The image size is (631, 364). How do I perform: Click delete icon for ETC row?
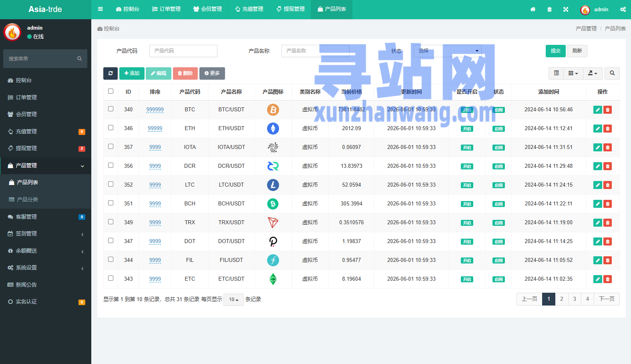point(607,279)
